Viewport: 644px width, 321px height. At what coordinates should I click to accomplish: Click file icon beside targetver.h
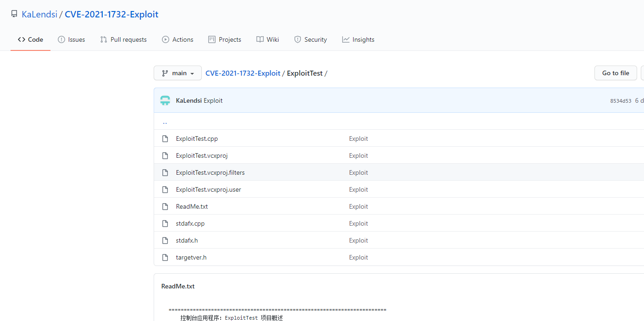(x=165, y=257)
